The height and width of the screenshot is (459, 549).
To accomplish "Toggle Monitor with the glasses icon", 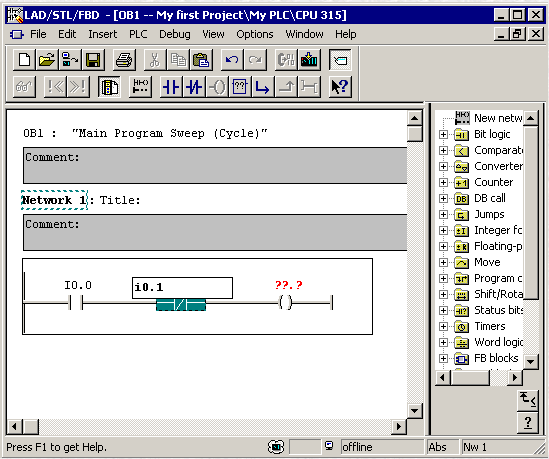I will [x=24, y=87].
